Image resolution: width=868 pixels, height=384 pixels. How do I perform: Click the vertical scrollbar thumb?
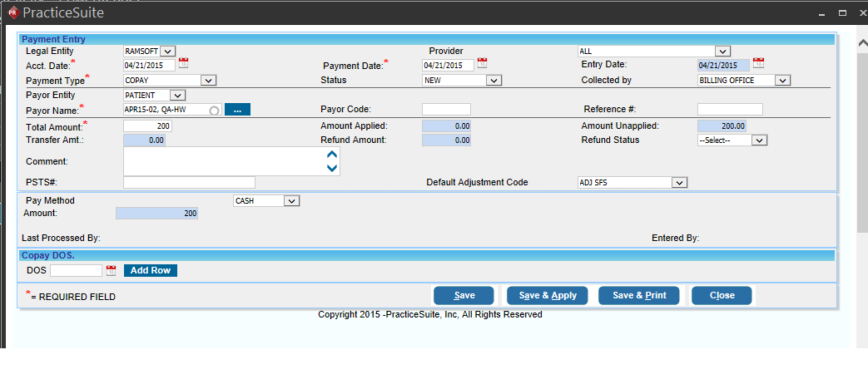862,144
